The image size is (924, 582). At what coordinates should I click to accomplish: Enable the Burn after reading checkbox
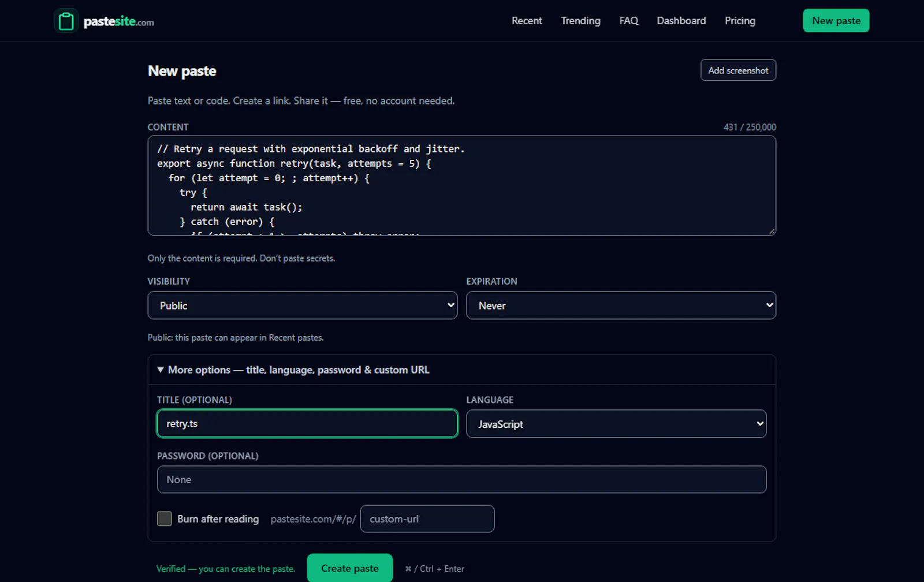point(165,518)
